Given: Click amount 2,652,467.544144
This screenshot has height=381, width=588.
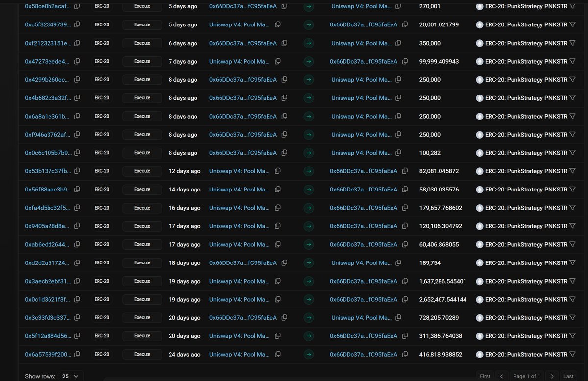Looking at the screenshot, I should (443, 299).
